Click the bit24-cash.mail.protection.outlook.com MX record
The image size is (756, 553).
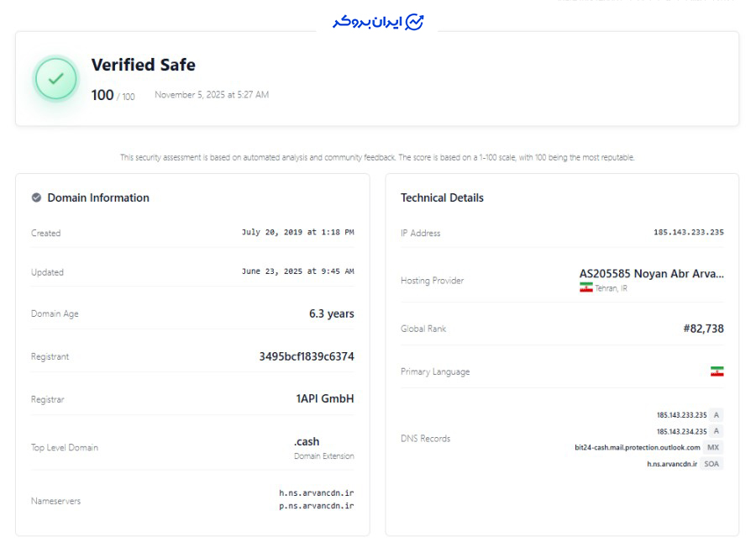coord(637,447)
